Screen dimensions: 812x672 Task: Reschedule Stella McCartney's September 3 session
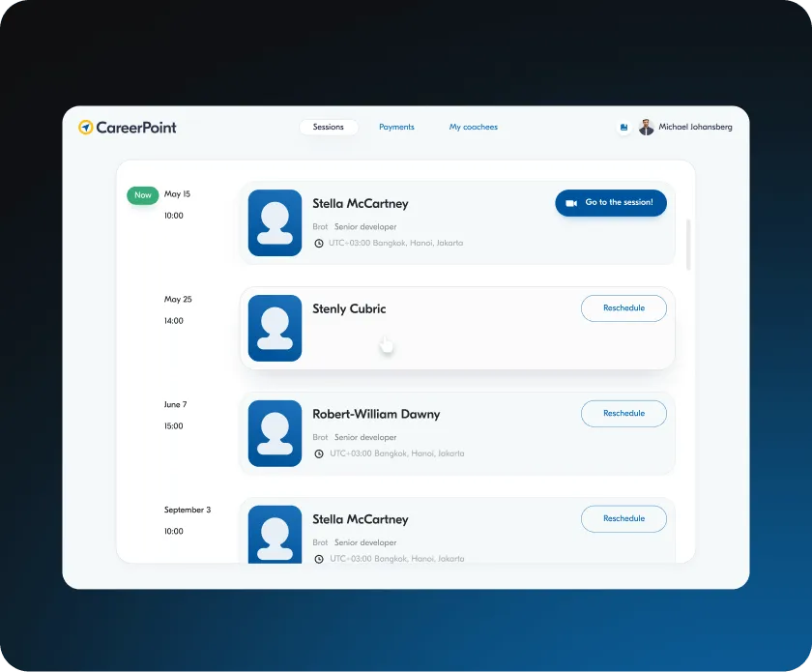click(x=623, y=518)
